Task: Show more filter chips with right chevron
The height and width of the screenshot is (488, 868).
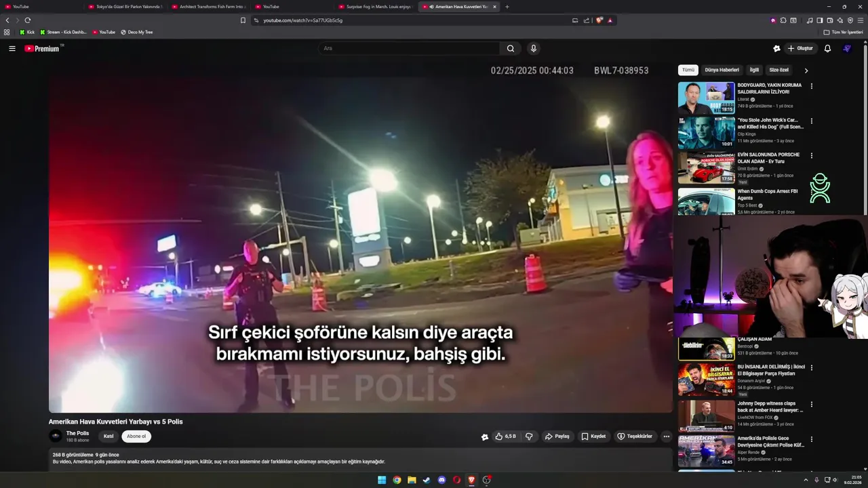Action: (806, 70)
